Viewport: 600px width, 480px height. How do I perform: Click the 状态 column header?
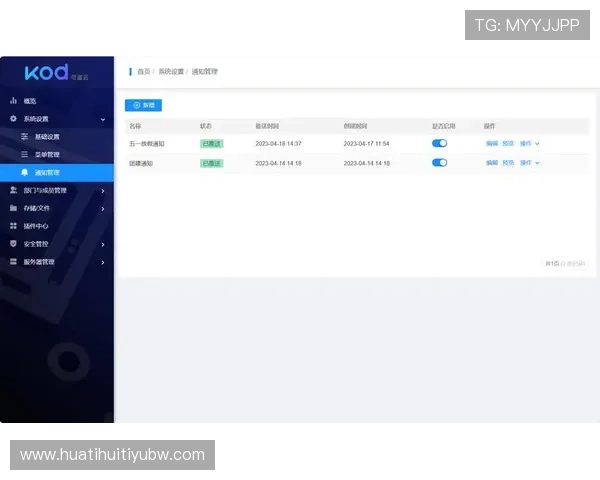(x=206, y=126)
